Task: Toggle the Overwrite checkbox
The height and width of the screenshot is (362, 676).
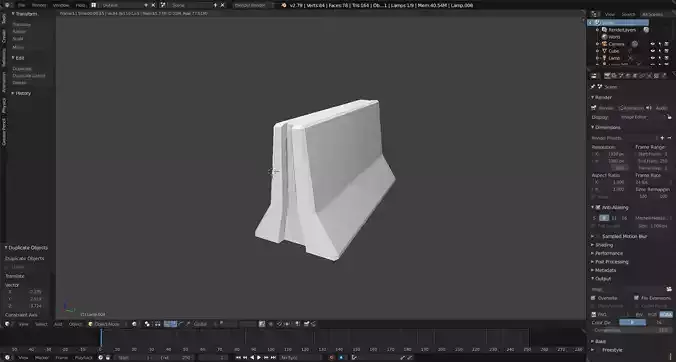Action: point(594,298)
